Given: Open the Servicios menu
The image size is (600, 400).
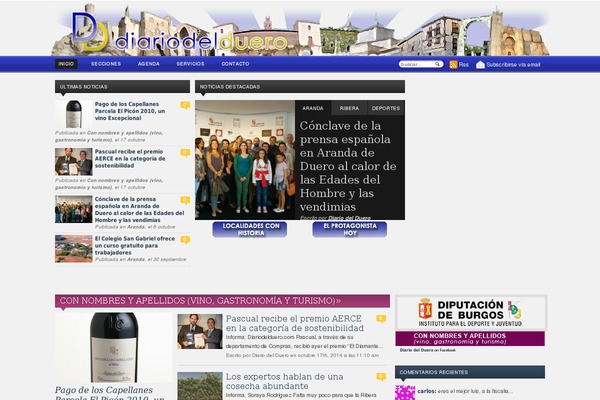Looking at the screenshot, I should point(191,64).
